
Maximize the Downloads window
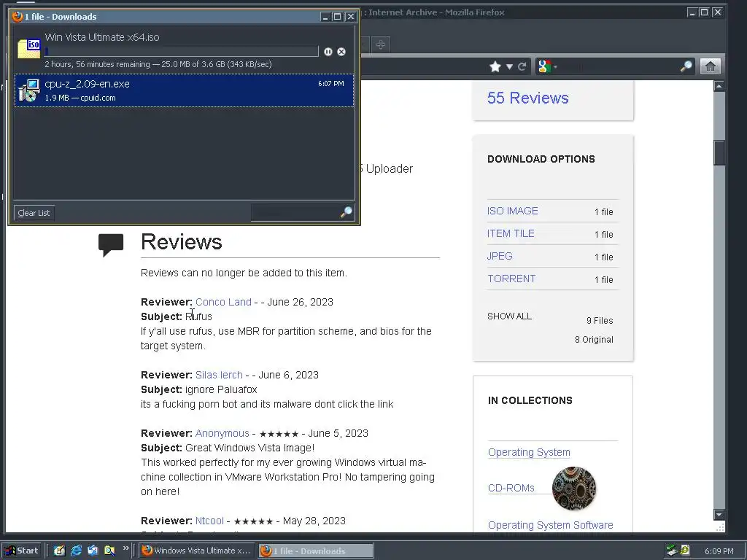pyautogui.click(x=337, y=17)
